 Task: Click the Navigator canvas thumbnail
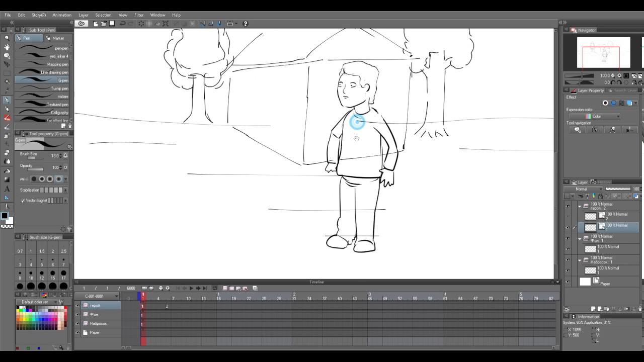[603, 53]
